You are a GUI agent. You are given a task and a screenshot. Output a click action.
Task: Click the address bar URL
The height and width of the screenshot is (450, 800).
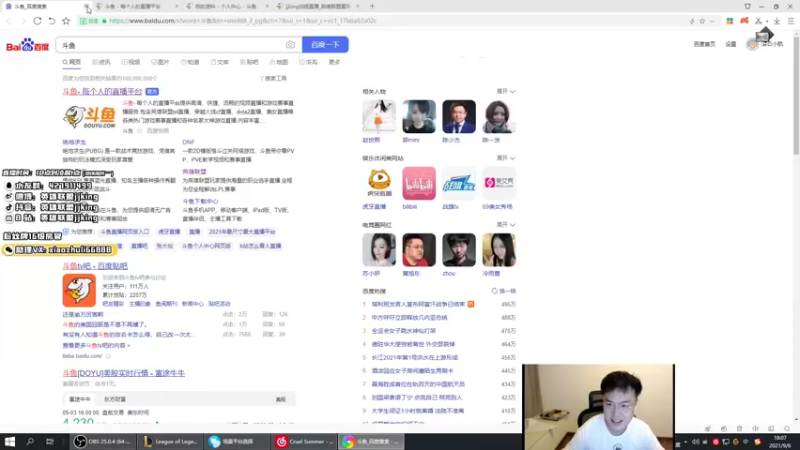pyautogui.click(x=243, y=21)
